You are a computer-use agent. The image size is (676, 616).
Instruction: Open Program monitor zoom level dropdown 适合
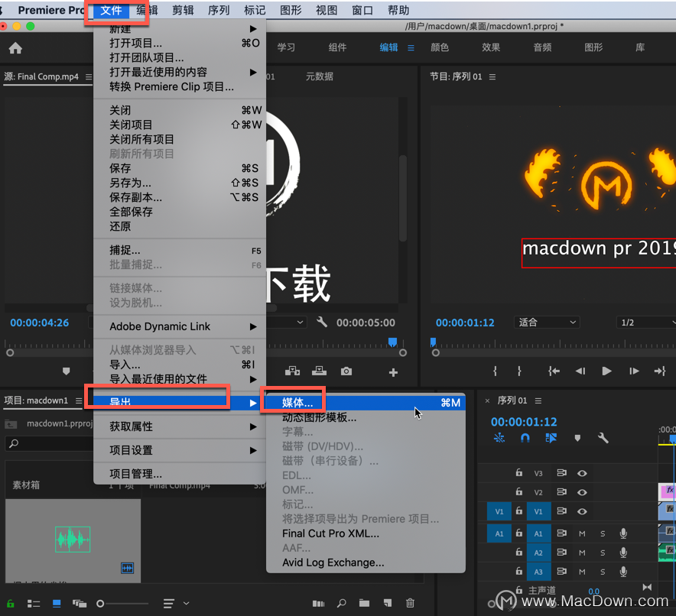(547, 323)
